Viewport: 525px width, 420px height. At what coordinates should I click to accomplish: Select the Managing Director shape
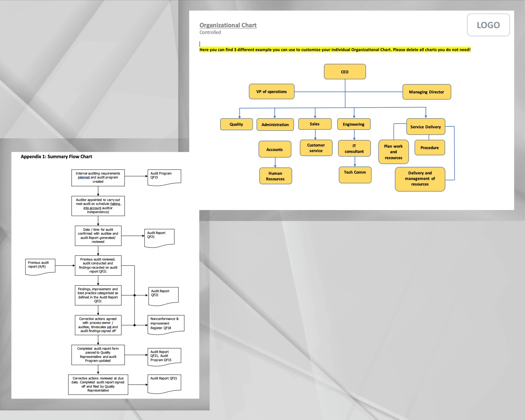point(427,92)
